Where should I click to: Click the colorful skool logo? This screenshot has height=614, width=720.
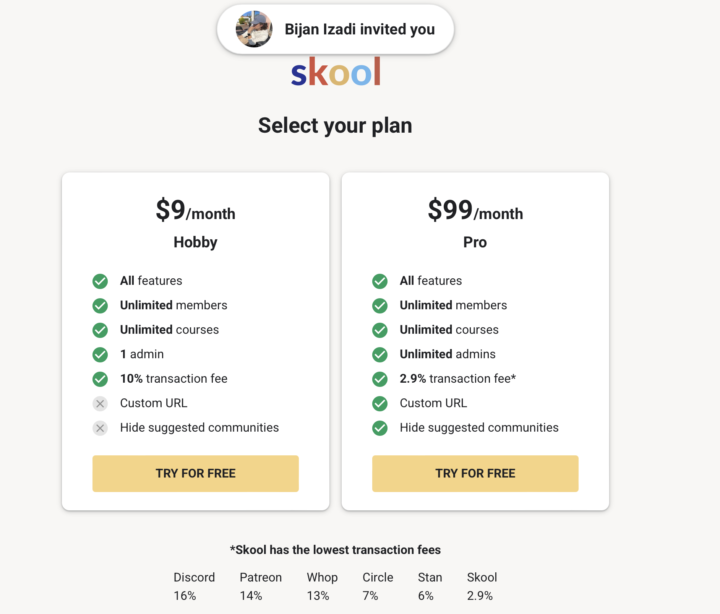tap(336, 72)
